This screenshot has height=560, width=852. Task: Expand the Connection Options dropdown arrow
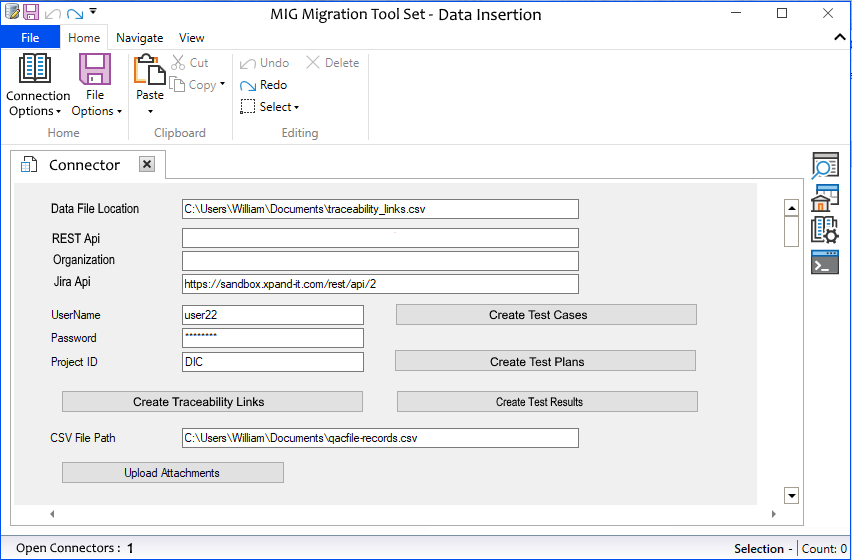(x=58, y=112)
